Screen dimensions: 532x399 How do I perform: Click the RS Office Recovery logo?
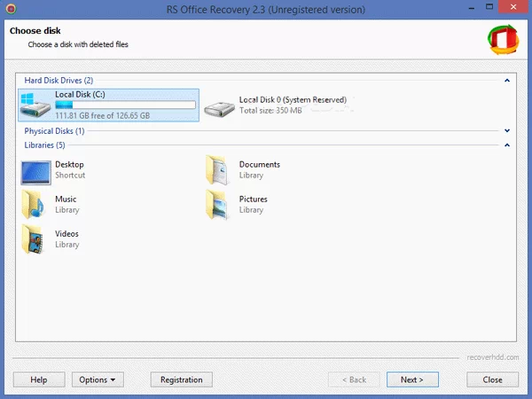tap(503, 39)
